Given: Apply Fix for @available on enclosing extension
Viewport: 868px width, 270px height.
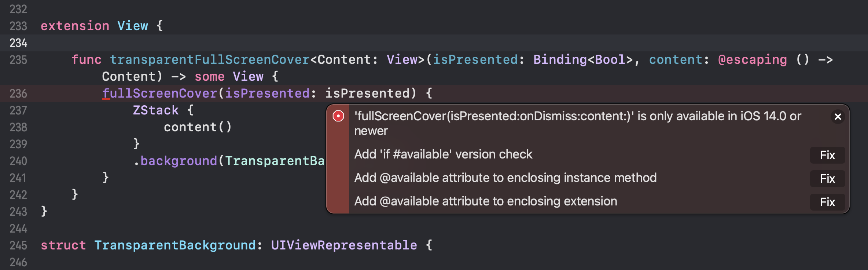Looking at the screenshot, I should pos(827,202).
